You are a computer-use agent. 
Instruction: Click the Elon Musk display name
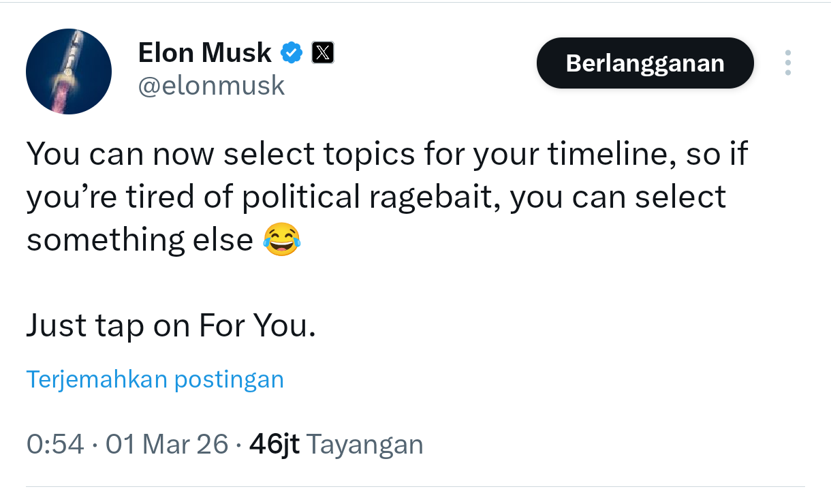[x=204, y=52]
